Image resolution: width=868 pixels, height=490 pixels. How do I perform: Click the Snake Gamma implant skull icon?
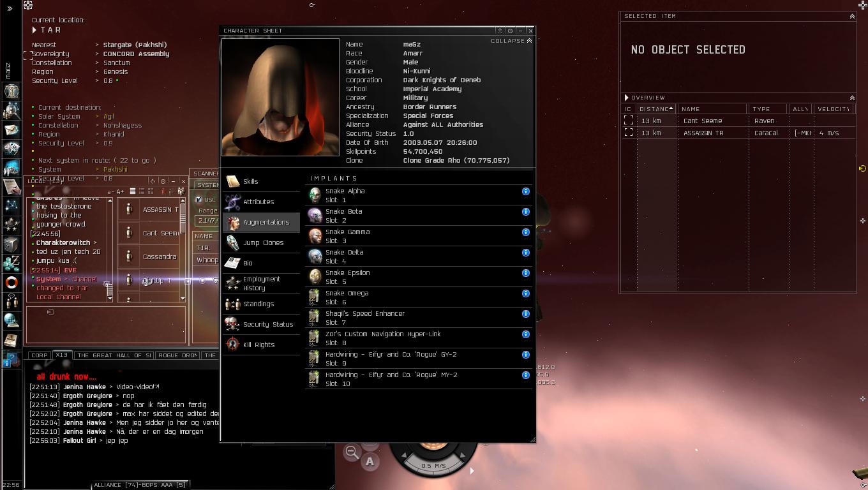coord(315,236)
